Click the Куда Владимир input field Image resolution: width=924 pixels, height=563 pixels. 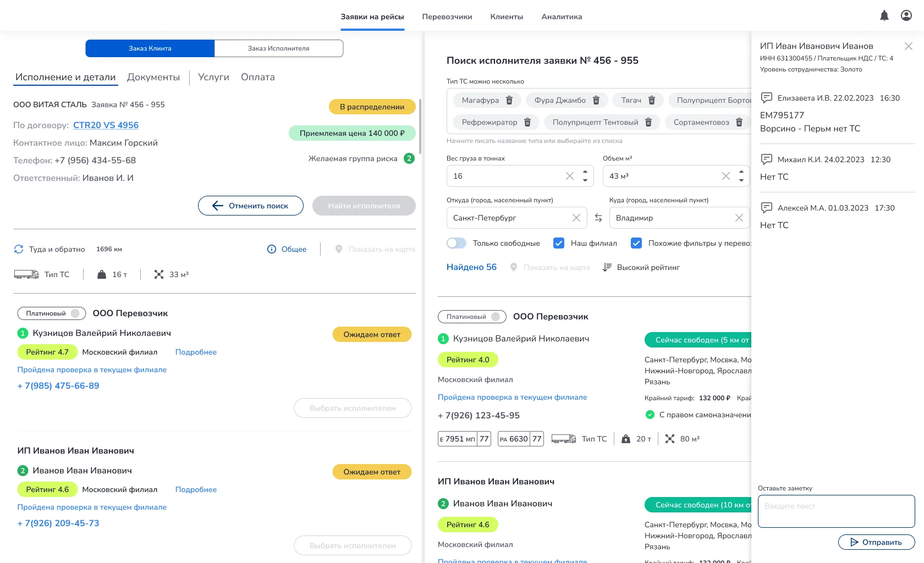679,218
